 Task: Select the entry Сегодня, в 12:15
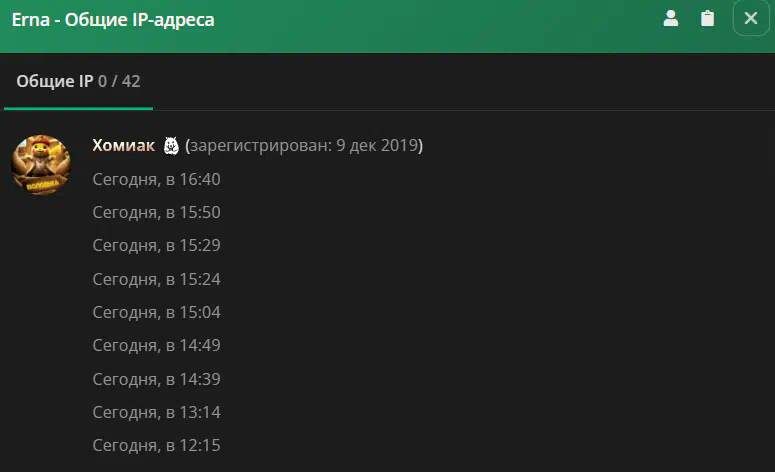coord(156,445)
